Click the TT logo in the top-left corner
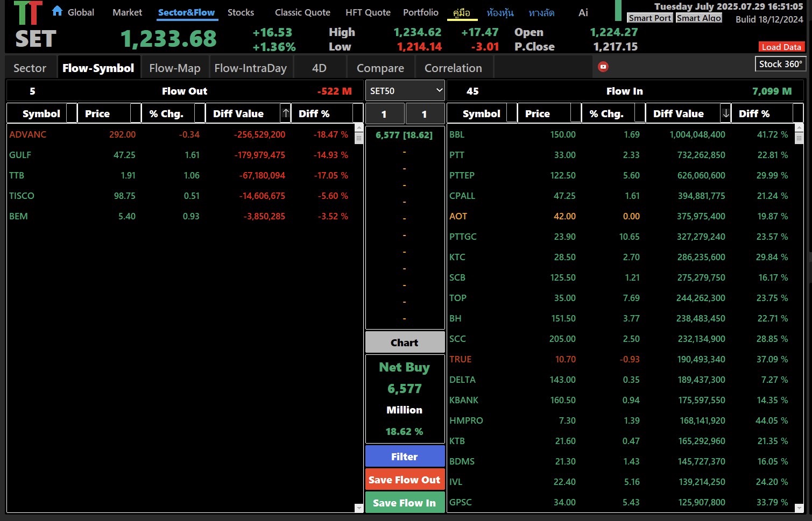 pos(28,13)
